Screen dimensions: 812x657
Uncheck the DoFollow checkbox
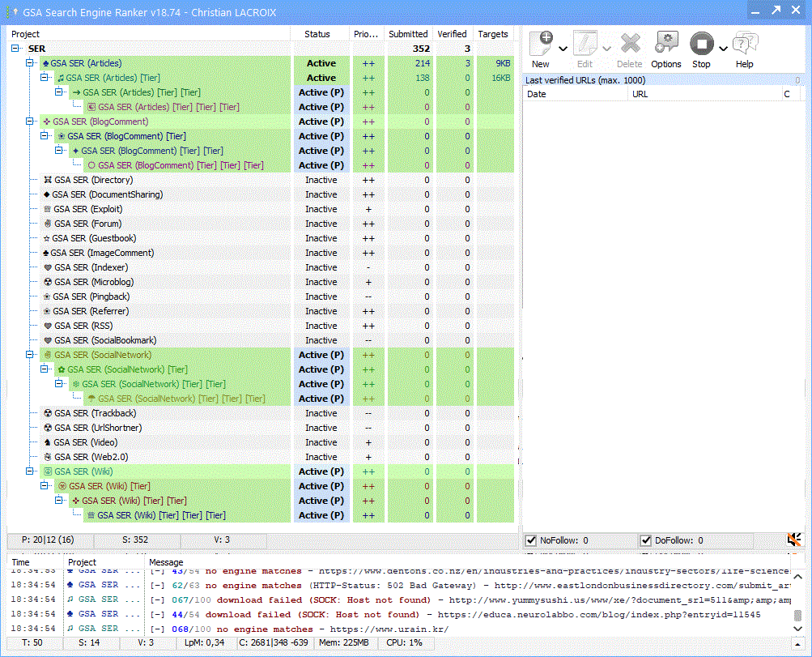pos(646,540)
